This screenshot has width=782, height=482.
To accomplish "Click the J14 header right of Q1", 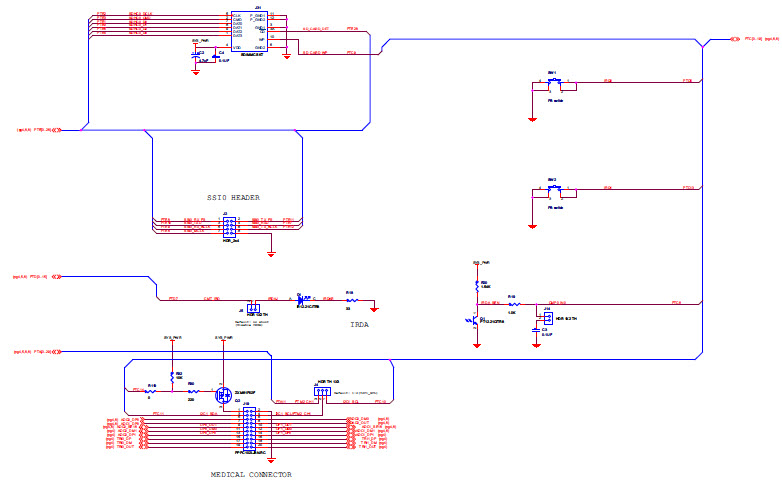I will point(548,318).
